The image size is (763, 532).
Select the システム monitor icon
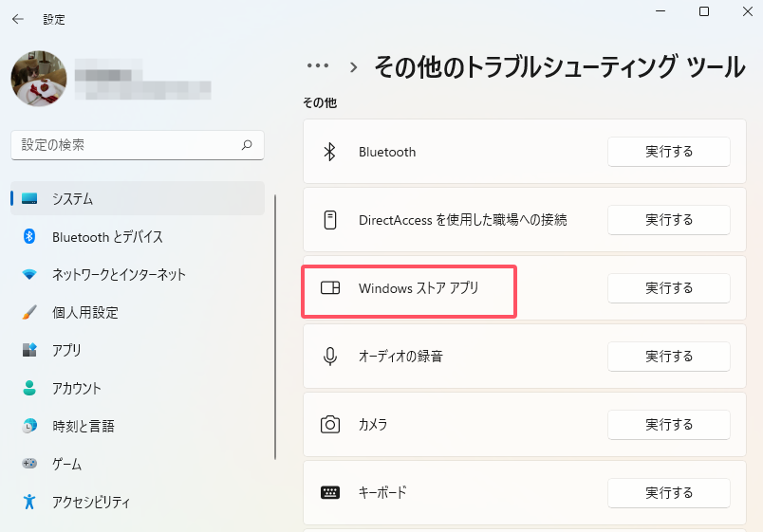[29, 198]
